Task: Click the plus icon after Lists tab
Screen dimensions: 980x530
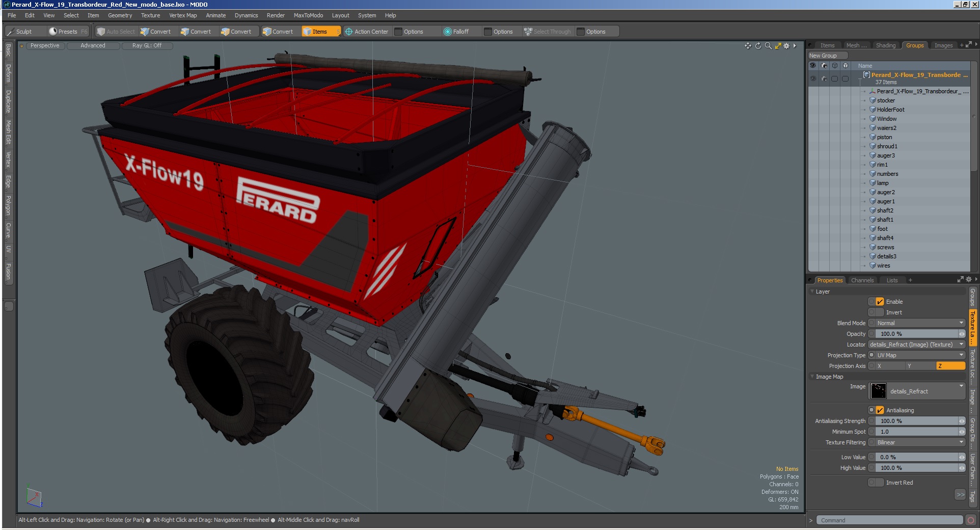Action: point(910,280)
